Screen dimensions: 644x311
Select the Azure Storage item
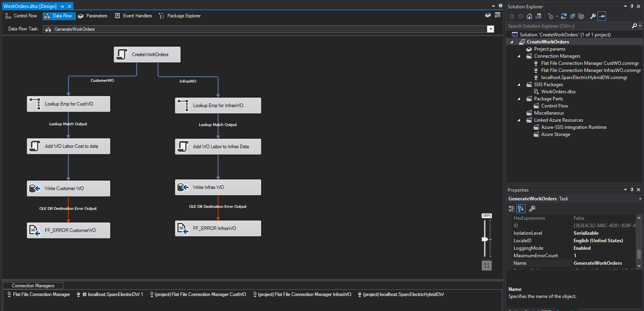point(555,134)
